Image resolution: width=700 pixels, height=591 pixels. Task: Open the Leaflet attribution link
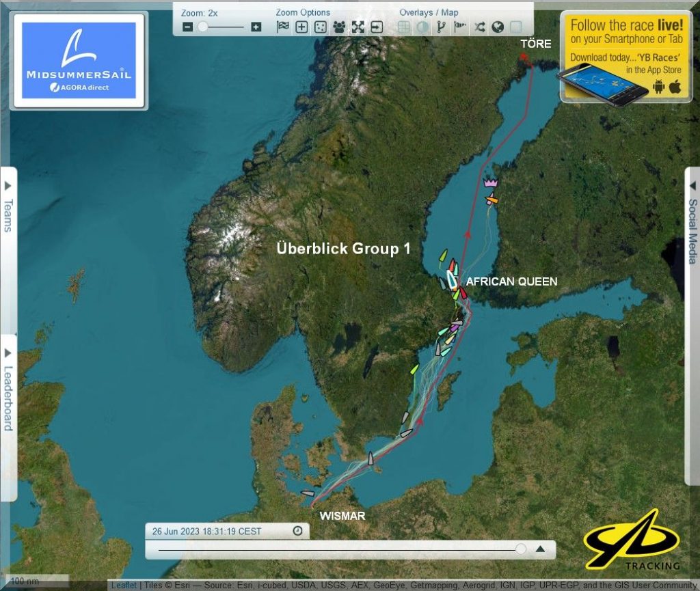point(123,586)
